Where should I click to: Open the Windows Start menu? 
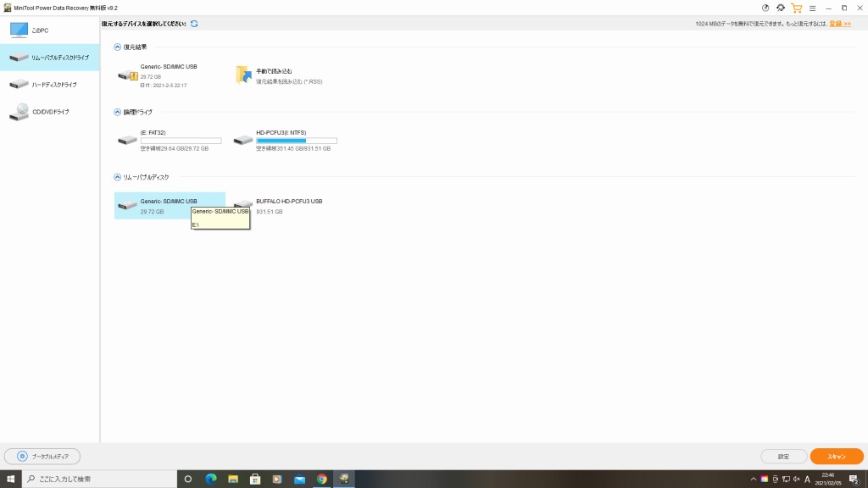pyautogui.click(x=10, y=479)
